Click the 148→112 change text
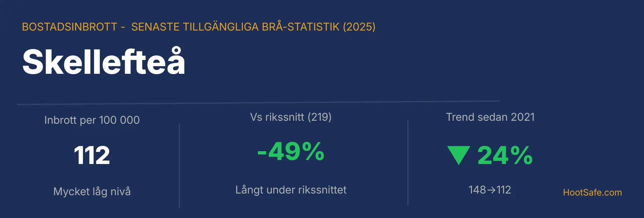Screen dimensions: 644x218 (490, 190)
